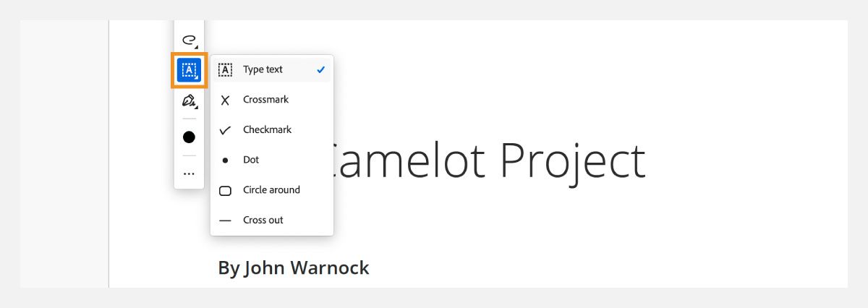
Task: Click the dash icon beside Cross out
Action: [x=225, y=221]
